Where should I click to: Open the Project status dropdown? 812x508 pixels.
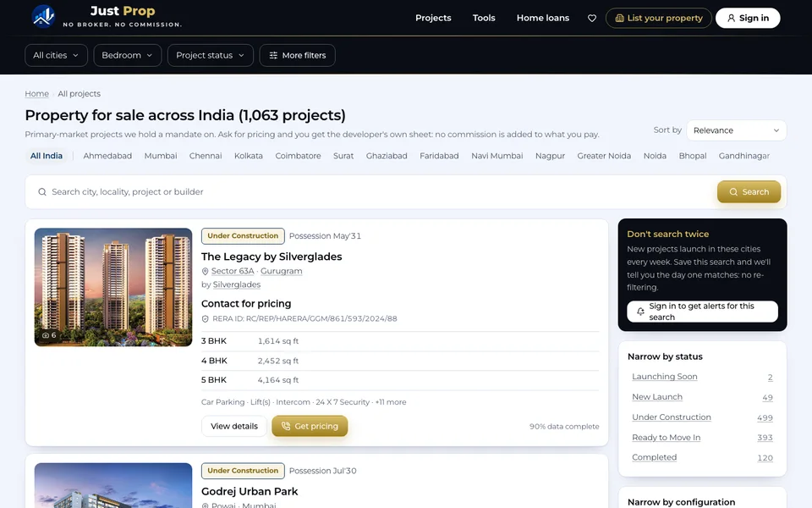[211, 56]
